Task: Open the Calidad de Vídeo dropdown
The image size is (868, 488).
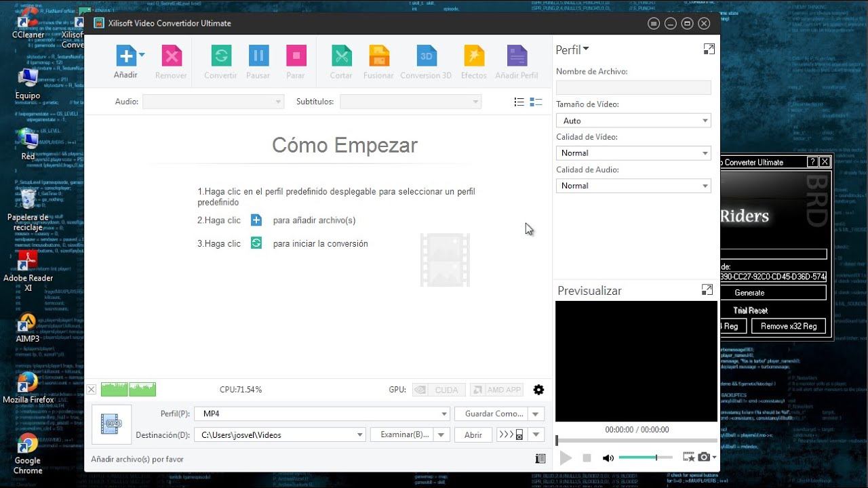Action: (x=633, y=153)
